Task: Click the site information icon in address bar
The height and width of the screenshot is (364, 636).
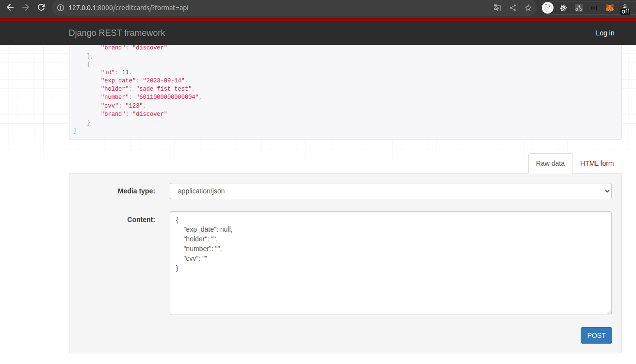Action: 60,7
